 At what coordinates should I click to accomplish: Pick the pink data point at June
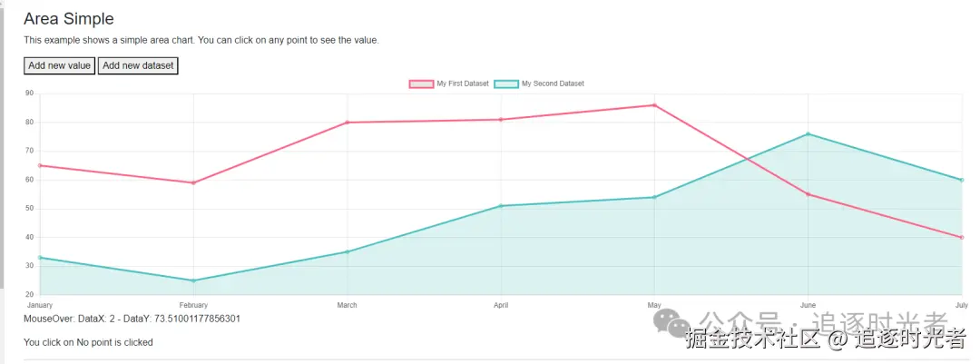pos(808,194)
